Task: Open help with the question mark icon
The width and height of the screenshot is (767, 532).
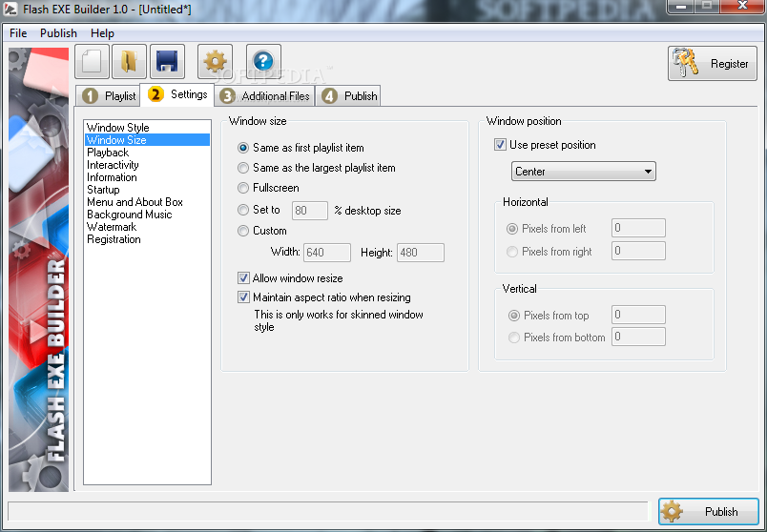Action: pos(263,62)
